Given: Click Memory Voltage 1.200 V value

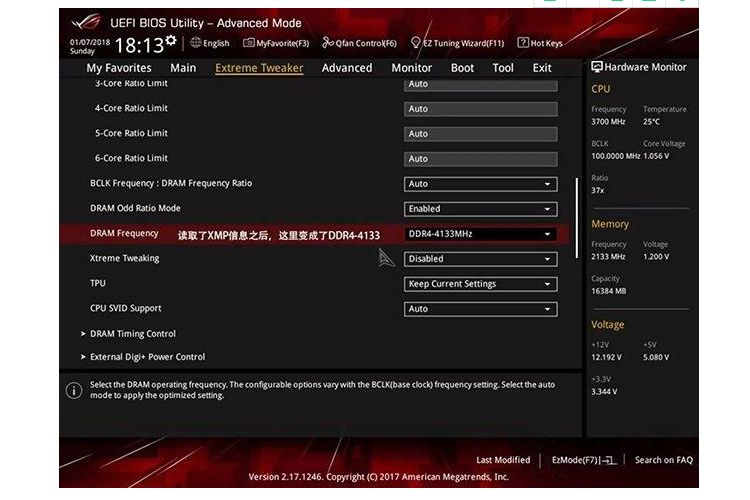Looking at the screenshot, I should 656,256.
